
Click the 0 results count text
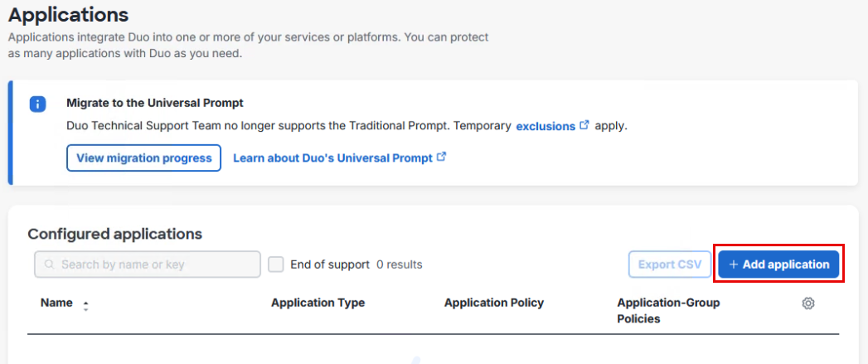click(400, 265)
